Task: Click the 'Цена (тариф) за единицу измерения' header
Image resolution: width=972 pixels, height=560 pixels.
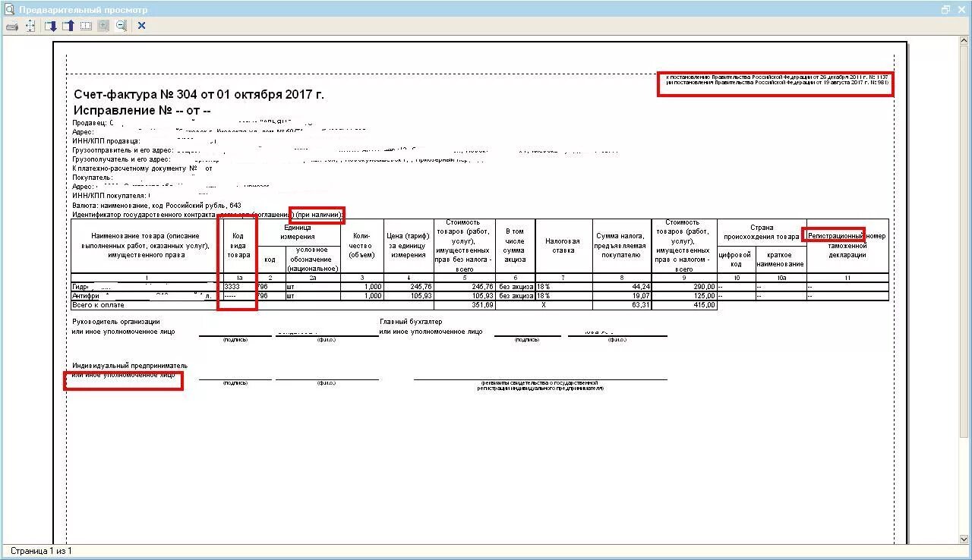Action: pyautogui.click(x=409, y=246)
